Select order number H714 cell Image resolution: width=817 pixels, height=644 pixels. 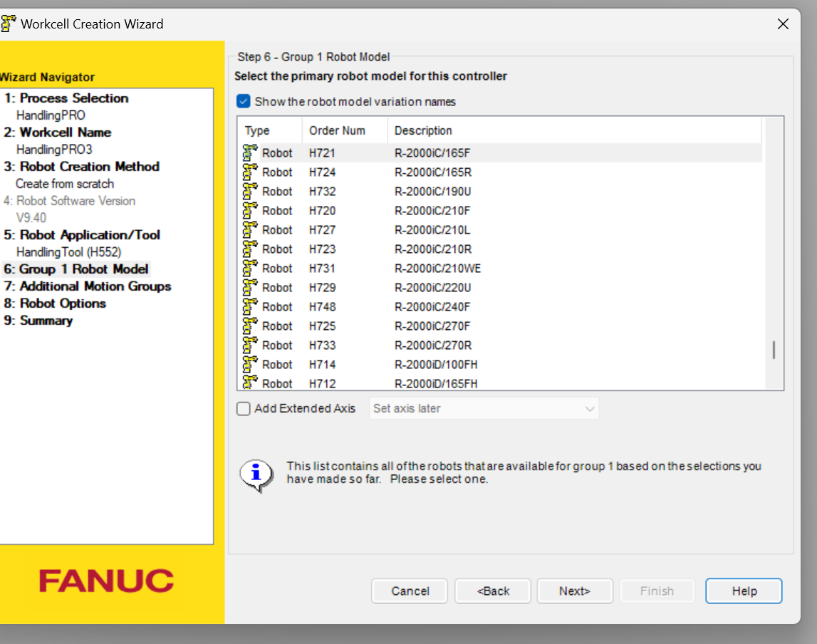(322, 365)
